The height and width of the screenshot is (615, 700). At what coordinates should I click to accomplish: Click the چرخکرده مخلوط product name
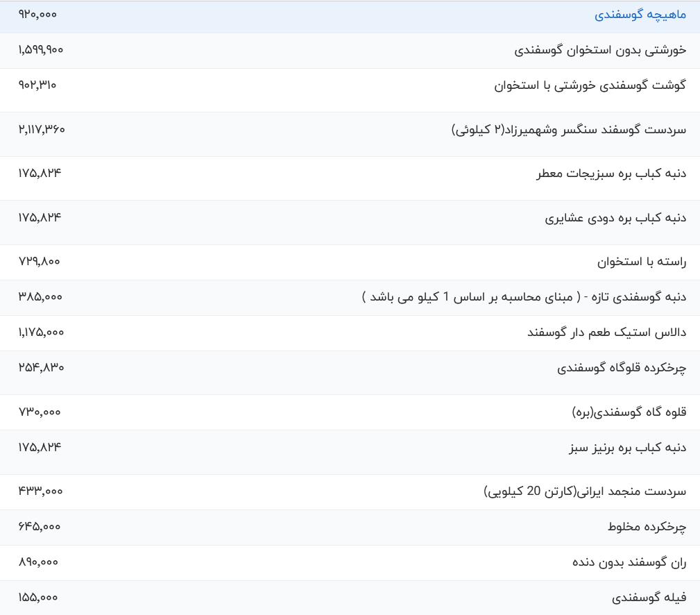pyautogui.click(x=647, y=527)
